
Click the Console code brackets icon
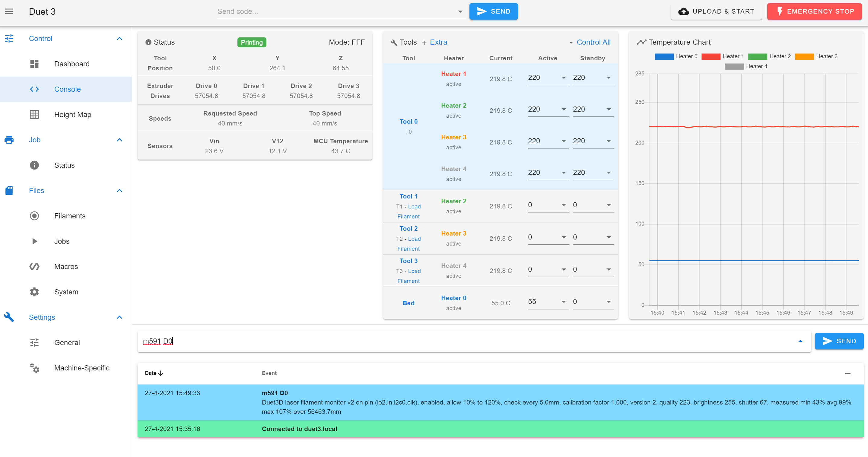(x=34, y=89)
